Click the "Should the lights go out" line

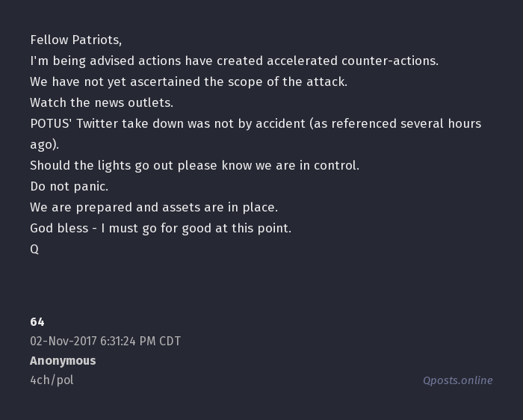pyautogui.click(x=194, y=165)
